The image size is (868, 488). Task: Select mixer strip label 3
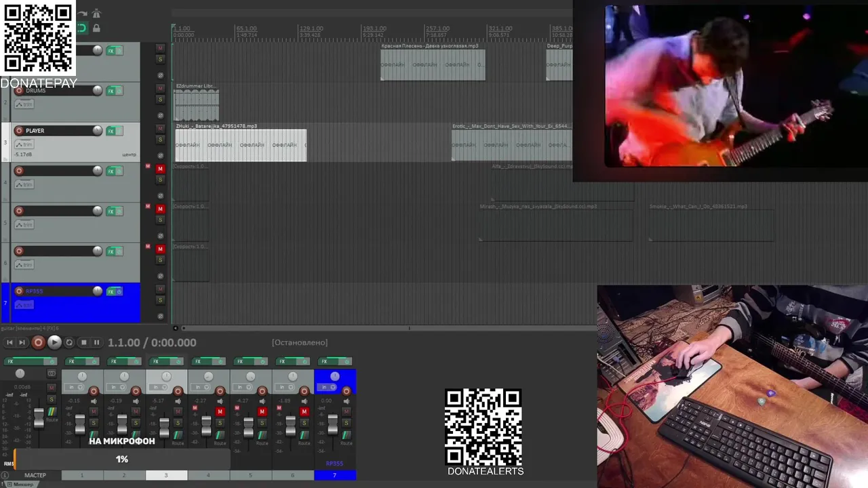(x=166, y=475)
